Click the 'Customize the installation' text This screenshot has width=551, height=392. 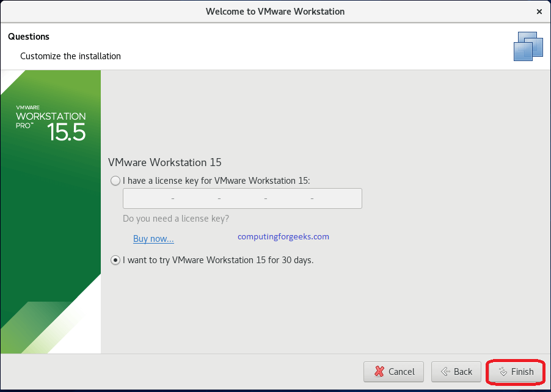[x=70, y=56]
